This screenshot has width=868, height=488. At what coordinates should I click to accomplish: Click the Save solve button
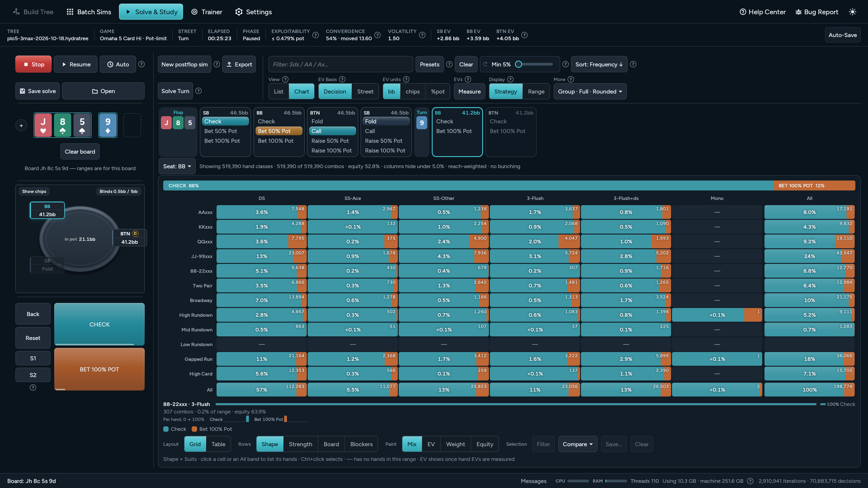[38, 91]
